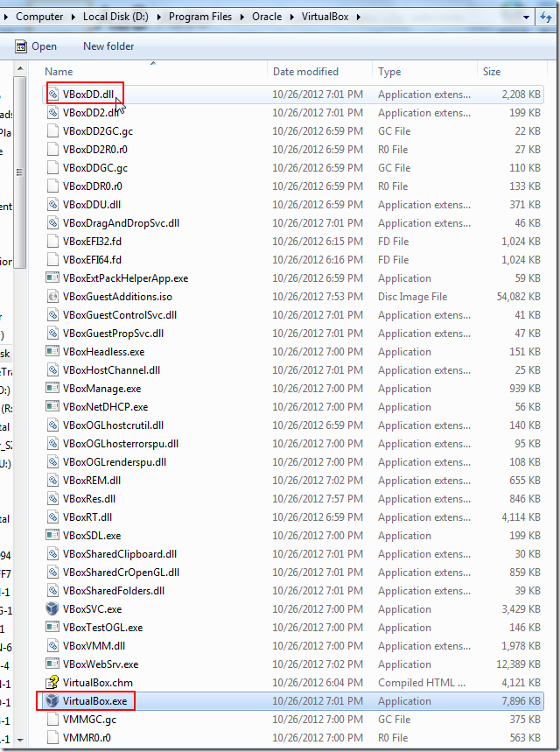Select VBoxEFI64.fd file name
The width and height of the screenshot is (560, 752).
click(x=92, y=260)
